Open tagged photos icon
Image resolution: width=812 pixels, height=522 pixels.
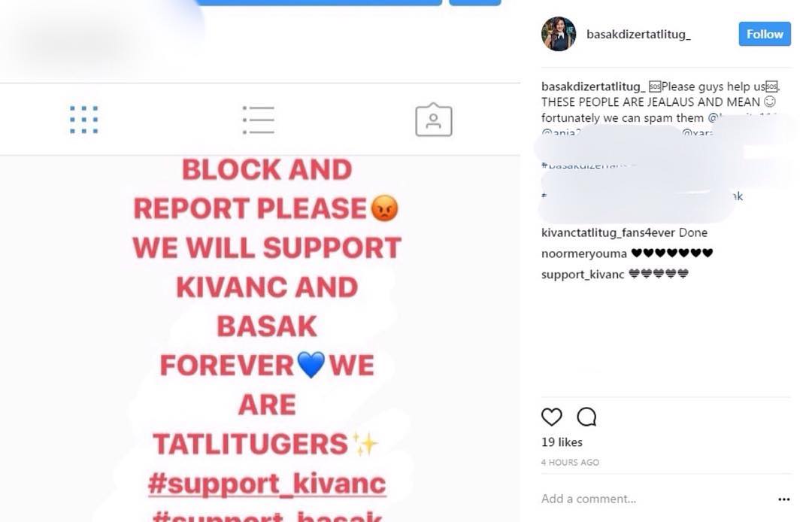pyautogui.click(x=434, y=120)
